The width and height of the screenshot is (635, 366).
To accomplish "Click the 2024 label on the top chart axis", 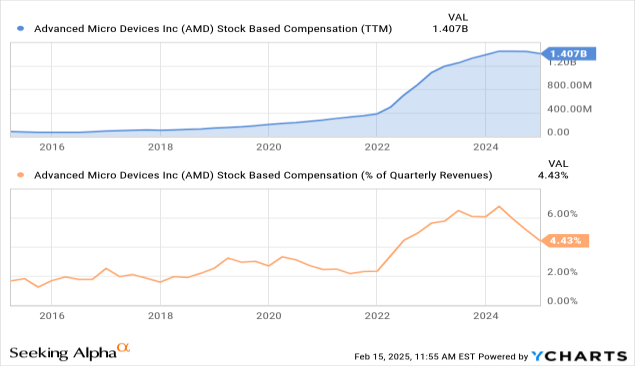I will (486, 147).
